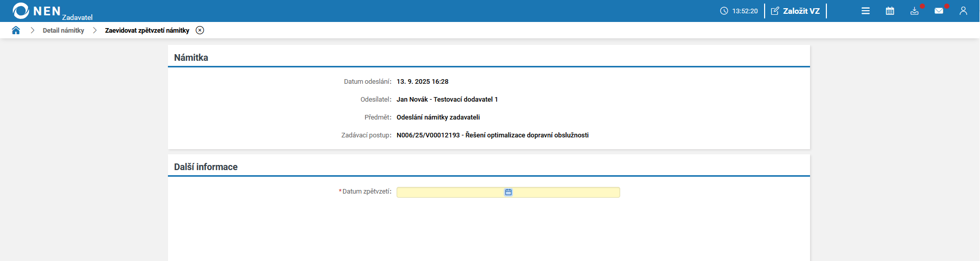The height and width of the screenshot is (261, 980).
Task: Close the Zaevidovat zpětvzetí námitky page
Action: tap(200, 30)
